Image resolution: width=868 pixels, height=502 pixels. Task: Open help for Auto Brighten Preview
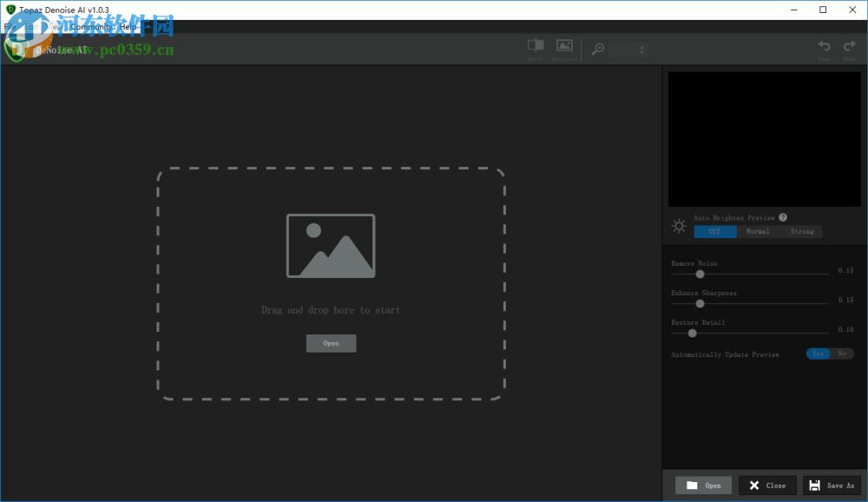783,217
